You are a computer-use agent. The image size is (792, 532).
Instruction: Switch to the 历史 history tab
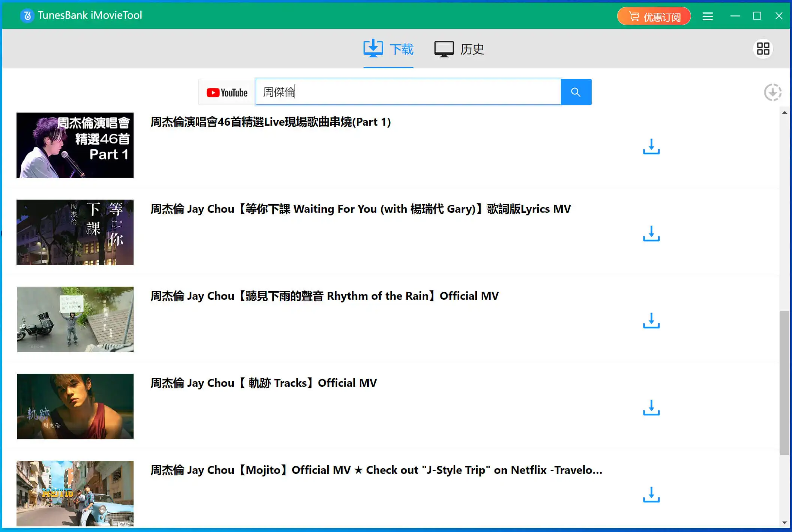pyautogui.click(x=459, y=49)
